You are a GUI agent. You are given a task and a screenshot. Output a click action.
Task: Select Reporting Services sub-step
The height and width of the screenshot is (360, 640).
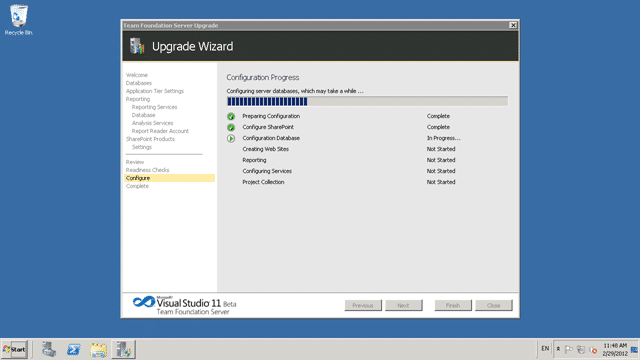[154, 107]
